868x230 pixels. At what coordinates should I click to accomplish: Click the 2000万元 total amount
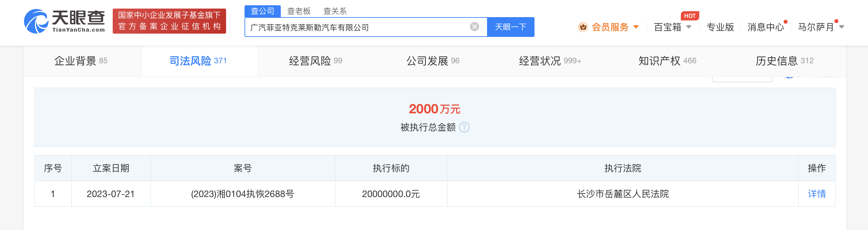coord(435,109)
